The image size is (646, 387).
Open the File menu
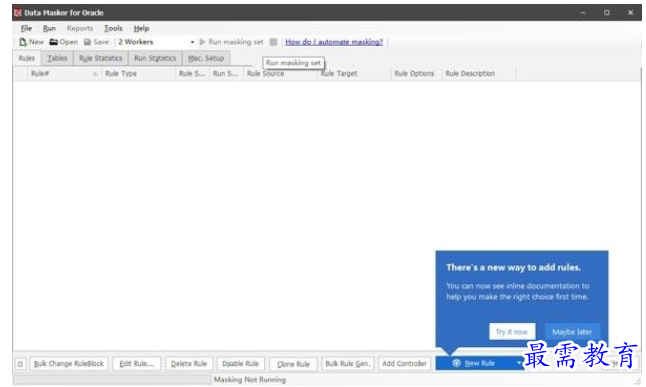[x=26, y=28]
